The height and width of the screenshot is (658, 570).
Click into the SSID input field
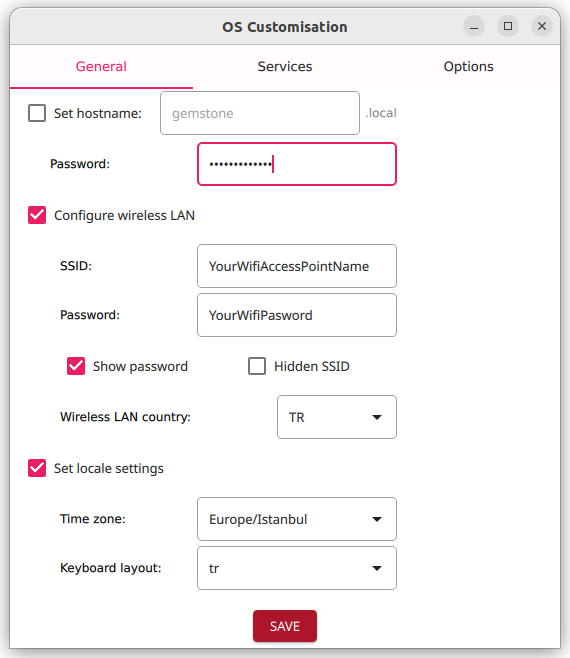point(297,266)
